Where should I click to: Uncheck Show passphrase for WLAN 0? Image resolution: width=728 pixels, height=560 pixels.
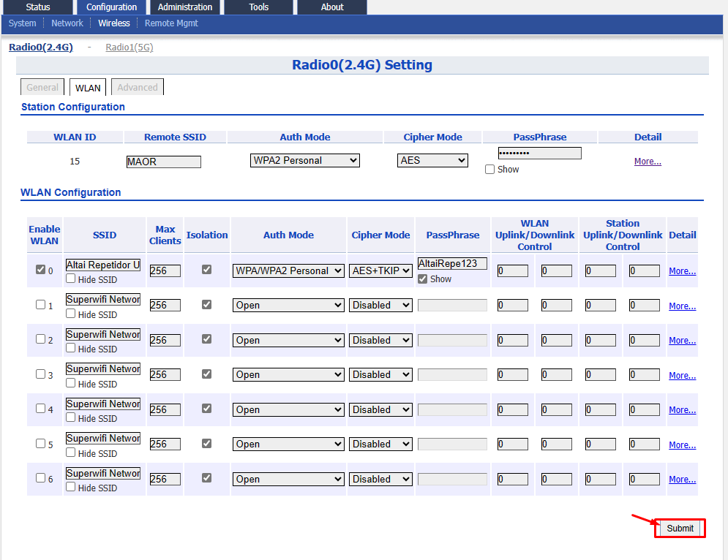pos(422,279)
